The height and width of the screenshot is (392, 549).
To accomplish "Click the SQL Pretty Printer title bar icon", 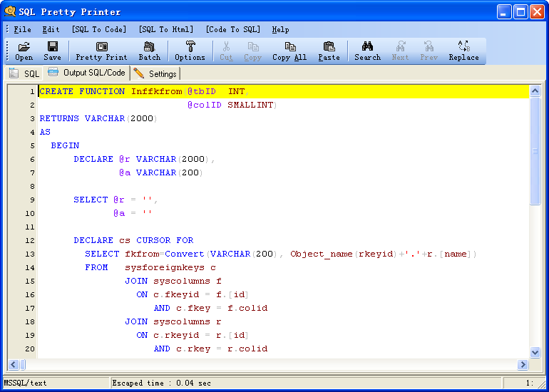I will (10, 12).
